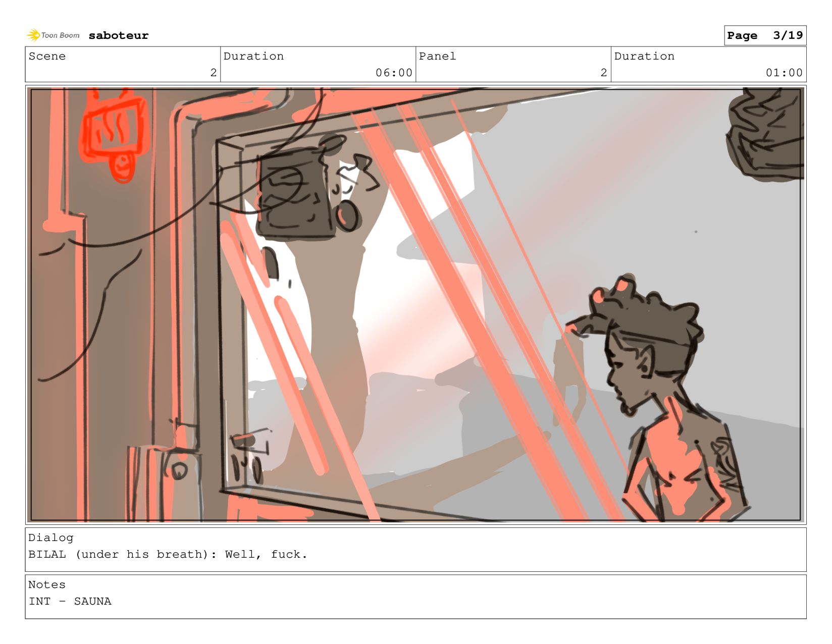Viewport: 832px width, 644px height.
Task: Click the Toon Boom logo
Action: pos(53,35)
